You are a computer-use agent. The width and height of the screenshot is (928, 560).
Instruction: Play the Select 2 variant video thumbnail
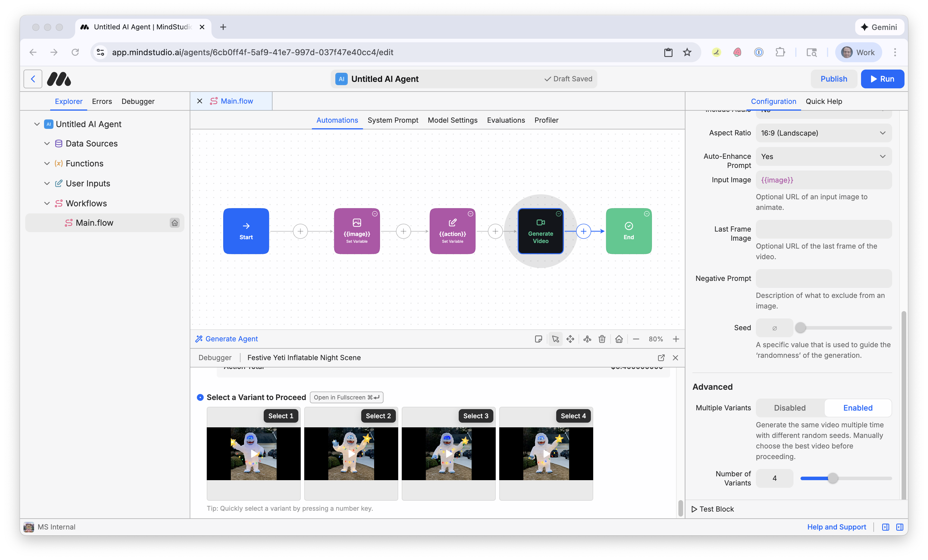coord(351,453)
